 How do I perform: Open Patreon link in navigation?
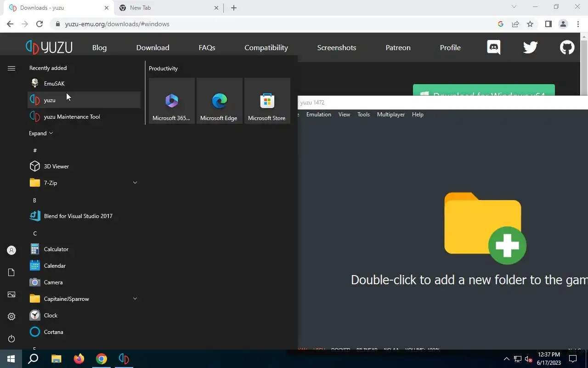398,47
